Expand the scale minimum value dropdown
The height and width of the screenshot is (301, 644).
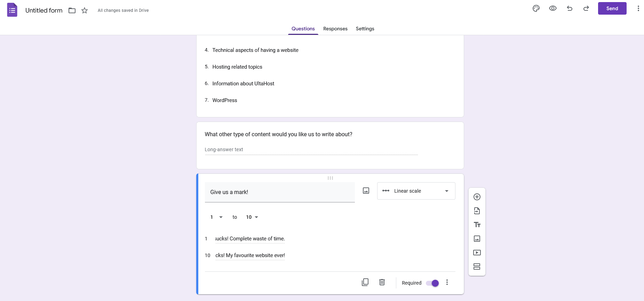[216, 217]
